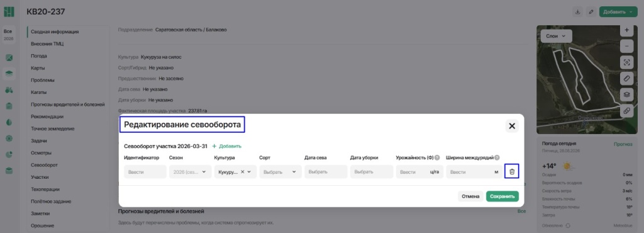The image size is (644, 233).
Task: Open the Точное земледелие menu item
Action: pos(53,128)
